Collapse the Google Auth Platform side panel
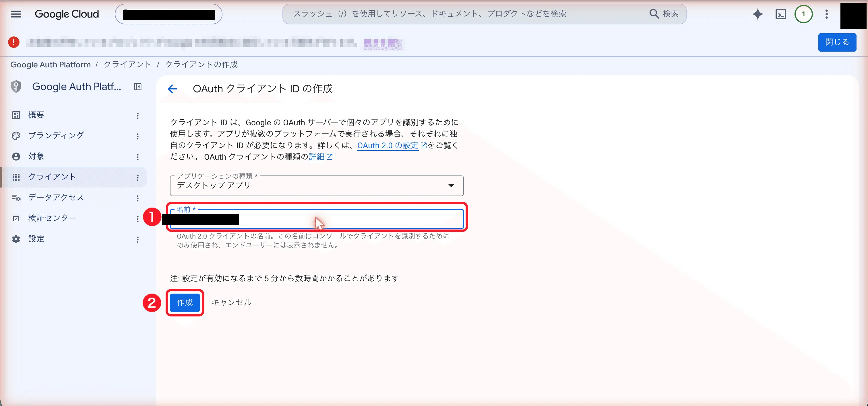This screenshot has height=406, width=868. pyautogui.click(x=137, y=87)
